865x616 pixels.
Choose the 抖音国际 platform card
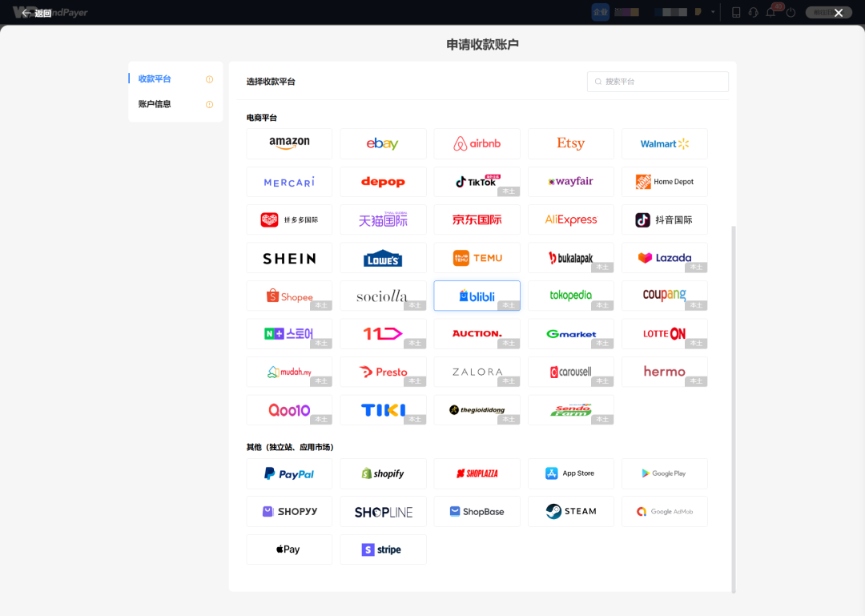(664, 219)
